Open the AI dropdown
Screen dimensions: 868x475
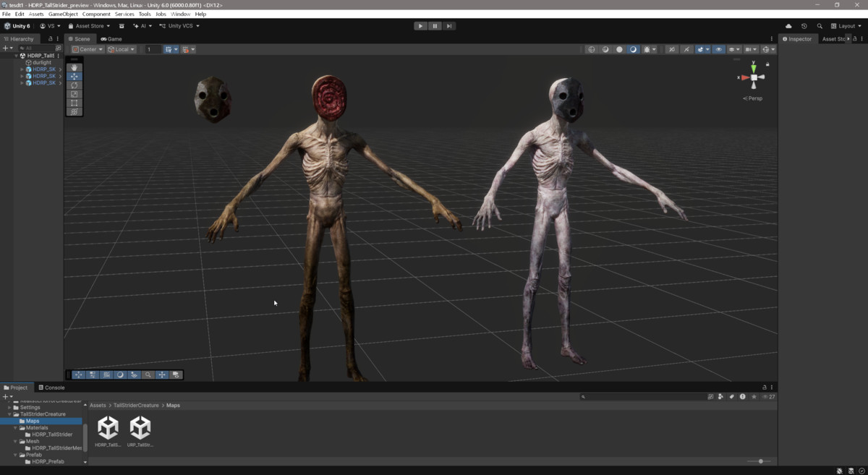[x=142, y=26]
